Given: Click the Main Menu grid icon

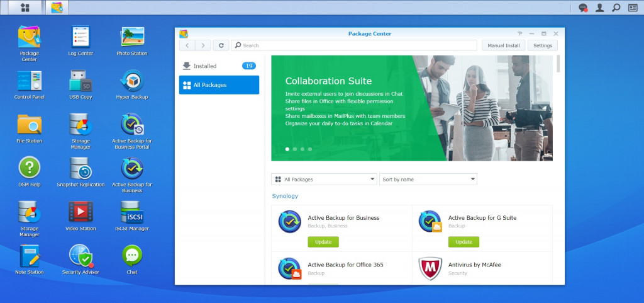Looking at the screenshot, I should pyautogui.click(x=25, y=8).
